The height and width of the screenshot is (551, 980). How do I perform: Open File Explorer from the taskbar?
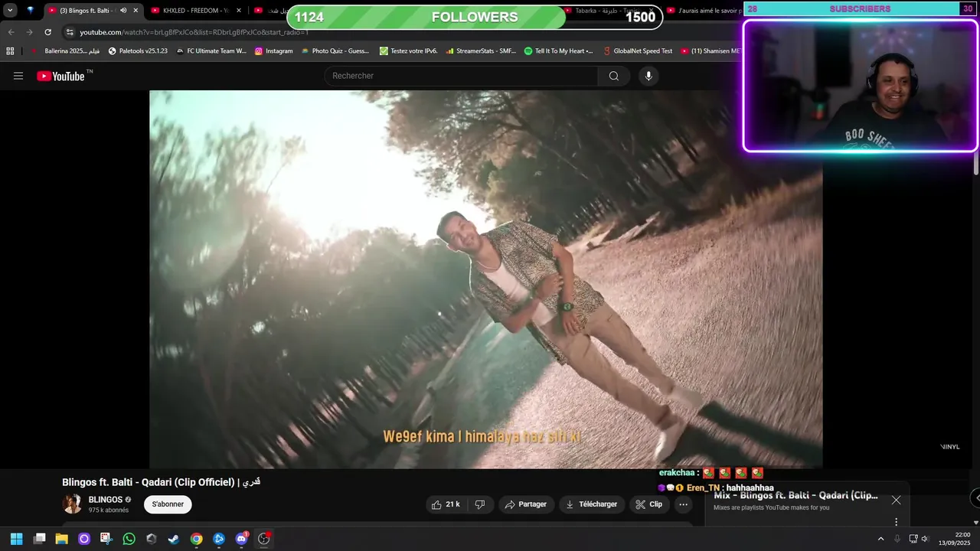pos(62,539)
